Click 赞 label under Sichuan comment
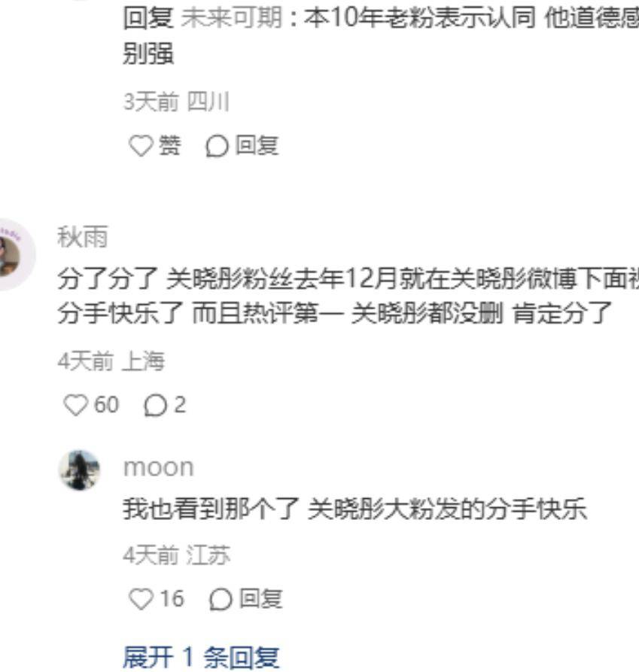 tap(169, 146)
